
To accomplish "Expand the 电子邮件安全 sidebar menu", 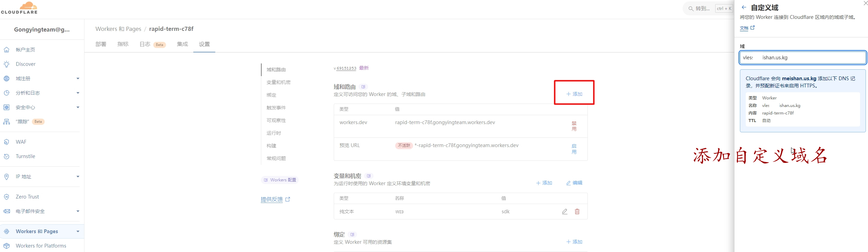I will click(78, 211).
